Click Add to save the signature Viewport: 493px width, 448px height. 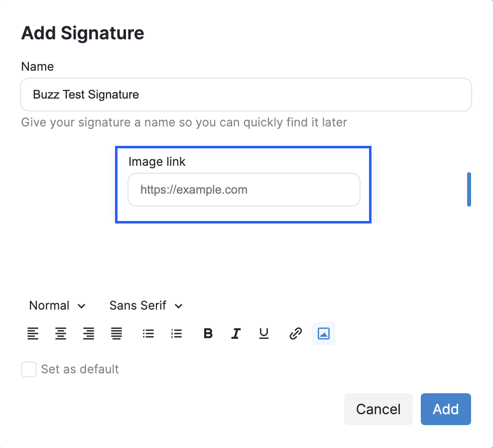click(x=446, y=409)
